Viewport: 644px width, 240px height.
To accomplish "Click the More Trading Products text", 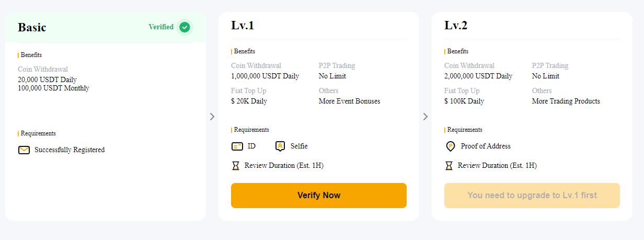I will click(x=566, y=101).
